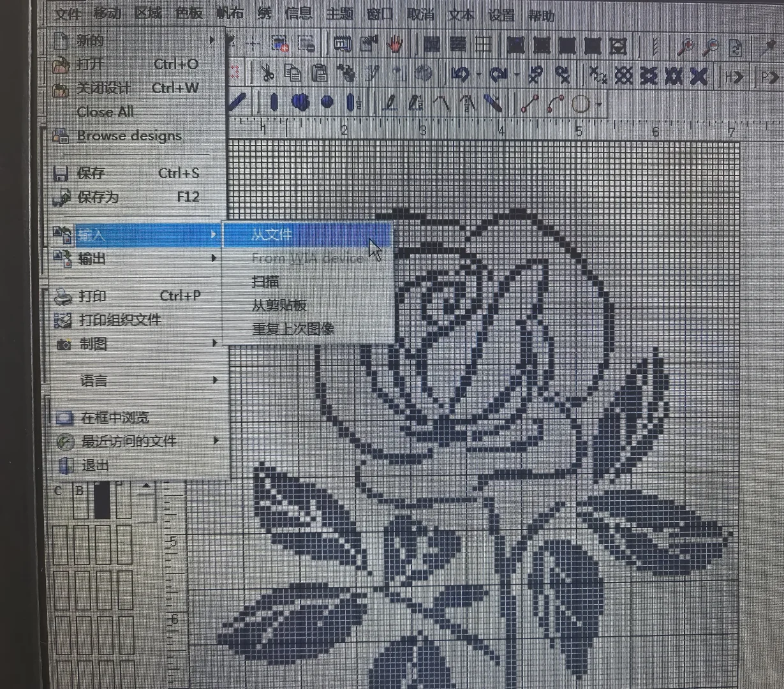Viewport: 784px width, 689px height.
Task: Click the P arrow toolbar button
Action: pyautogui.click(x=769, y=77)
